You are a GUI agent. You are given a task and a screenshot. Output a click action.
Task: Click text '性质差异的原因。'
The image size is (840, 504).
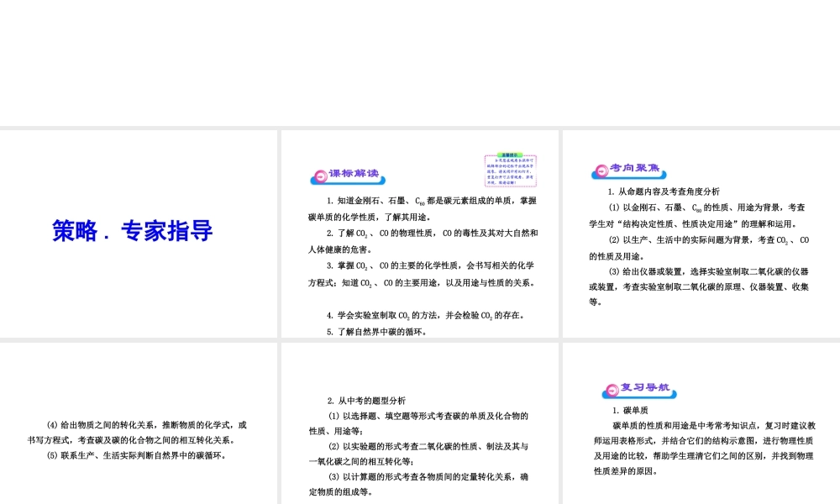pyautogui.click(x=626, y=471)
